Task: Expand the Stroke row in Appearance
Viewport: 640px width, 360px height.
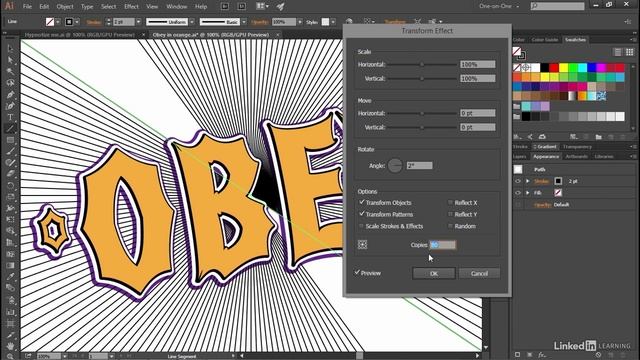Action: pos(527,181)
